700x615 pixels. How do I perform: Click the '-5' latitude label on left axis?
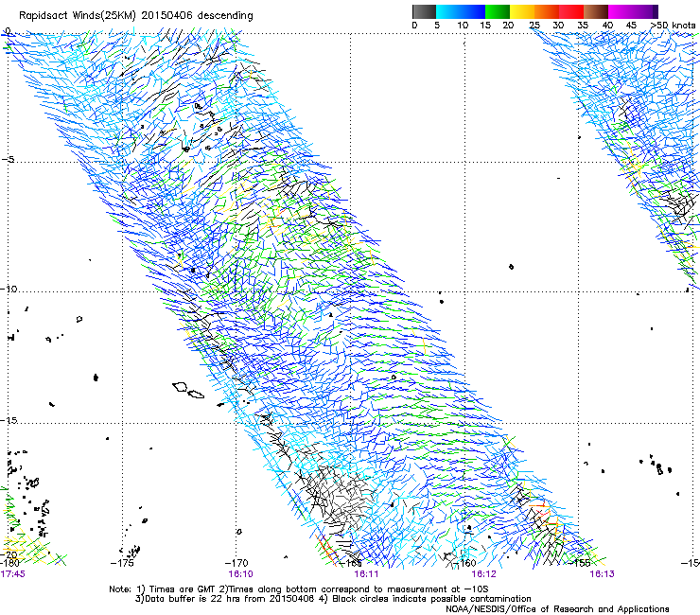(x=8, y=159)
